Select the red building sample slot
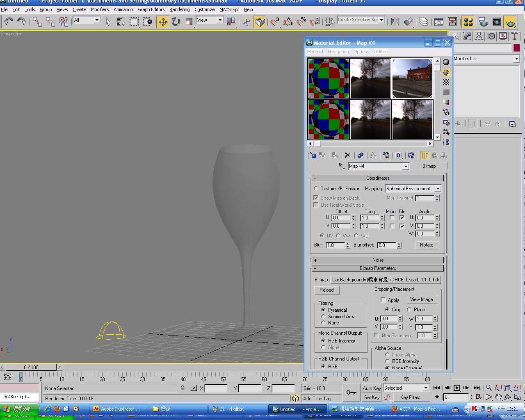 [412, 78]
